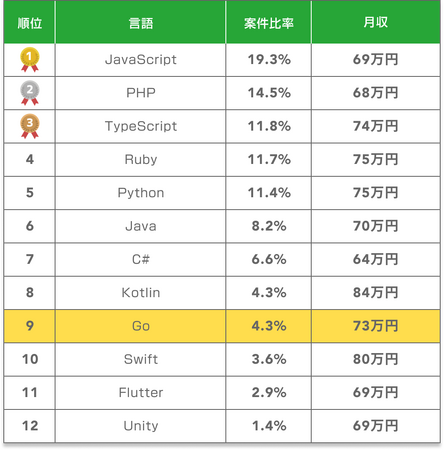Select the JavaScript language cell
445x450 pixels.
141,60
